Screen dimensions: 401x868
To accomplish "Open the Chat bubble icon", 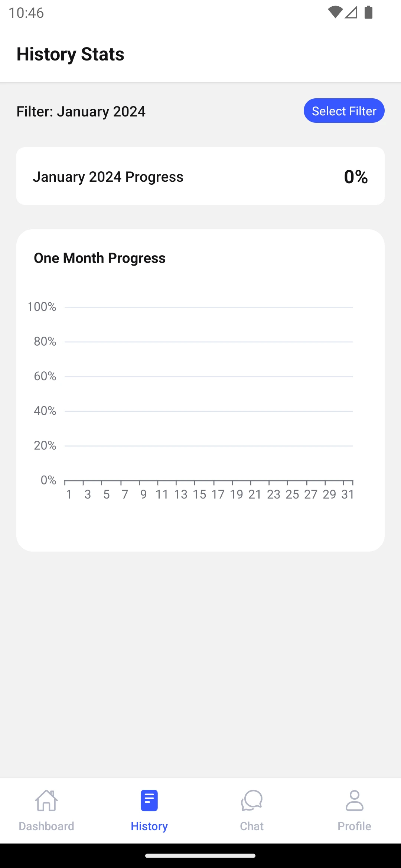I will click(x=252, y=800).
